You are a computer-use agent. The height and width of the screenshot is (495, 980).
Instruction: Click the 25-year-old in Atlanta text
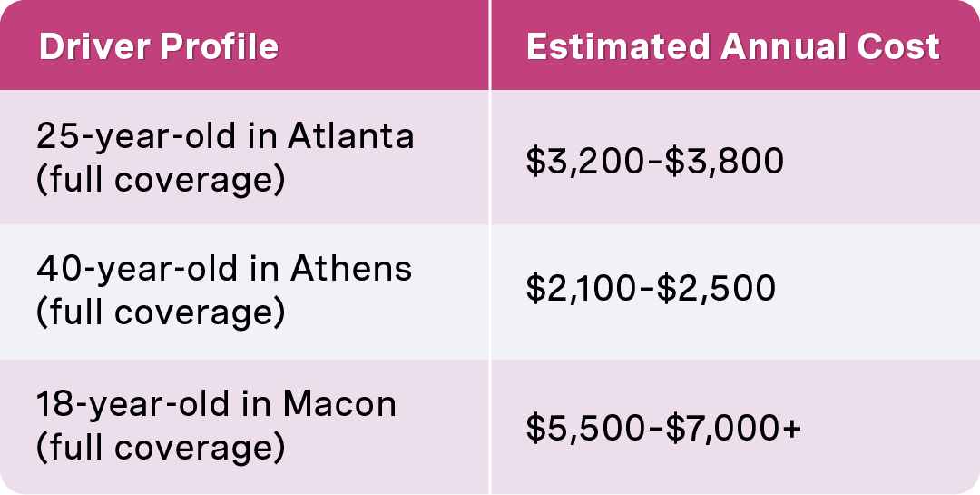coord(225,136)
